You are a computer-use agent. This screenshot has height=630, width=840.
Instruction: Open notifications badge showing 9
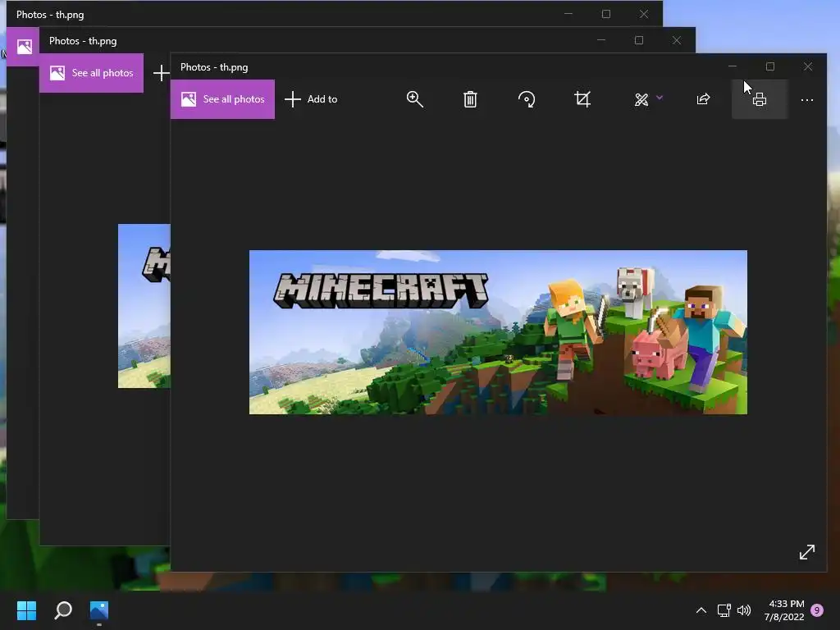point(817,609)
